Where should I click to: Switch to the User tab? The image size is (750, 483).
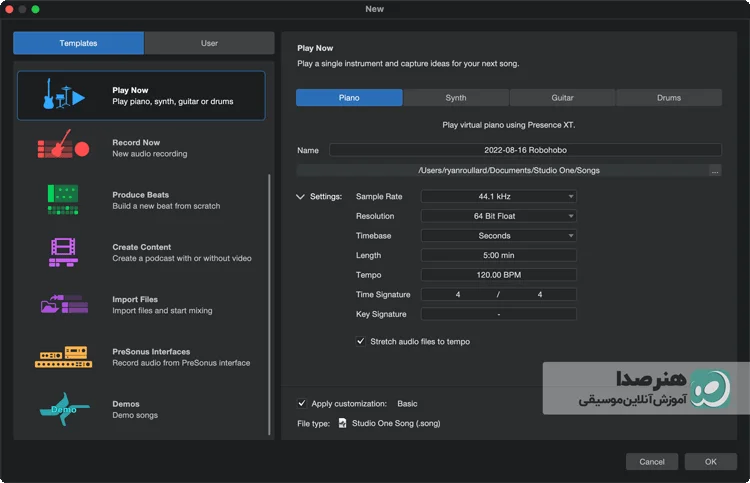click(x=210, y=43)
